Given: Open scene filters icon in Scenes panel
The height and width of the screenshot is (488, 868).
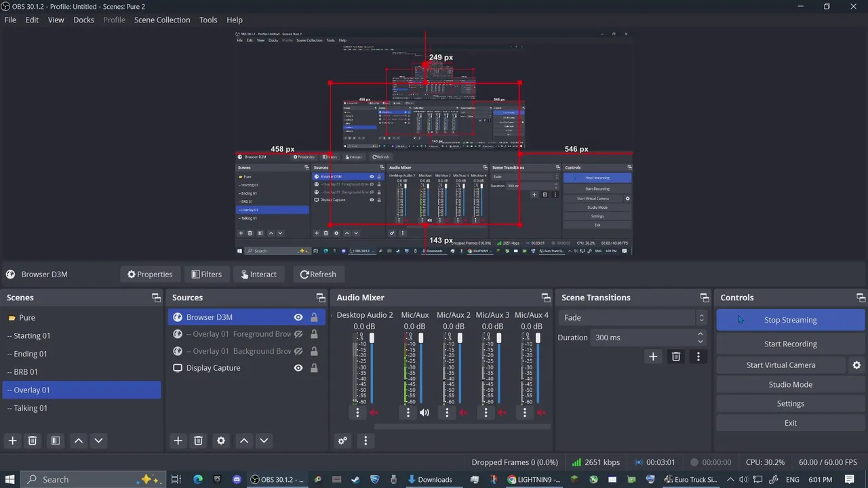Looking at the screenshot, I should [56, 441].
